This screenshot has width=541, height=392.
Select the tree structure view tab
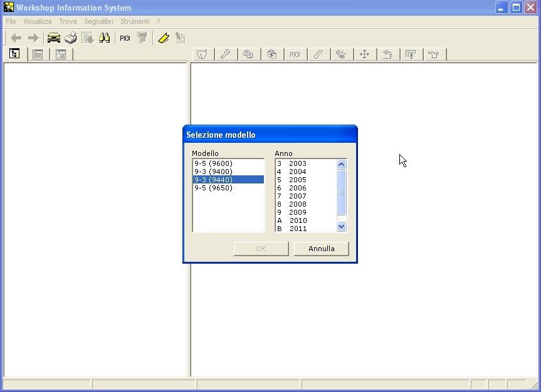(14, 54)
